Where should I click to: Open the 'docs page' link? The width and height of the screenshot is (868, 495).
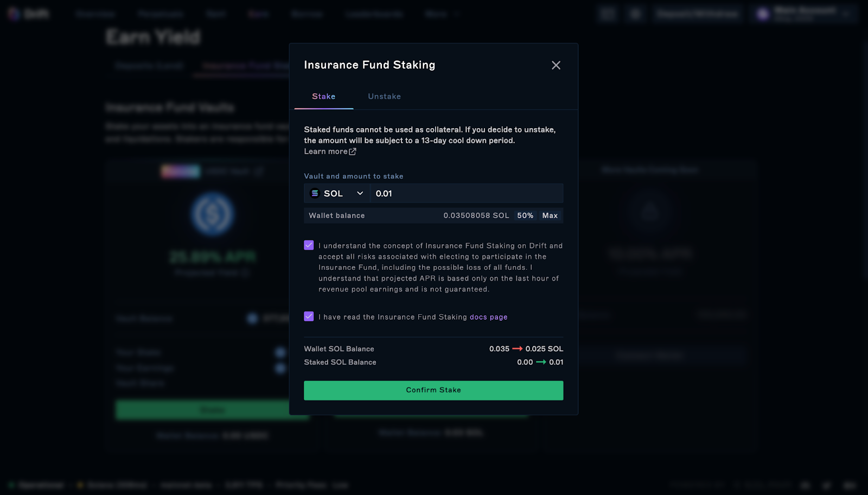click(x=488, y=317)
